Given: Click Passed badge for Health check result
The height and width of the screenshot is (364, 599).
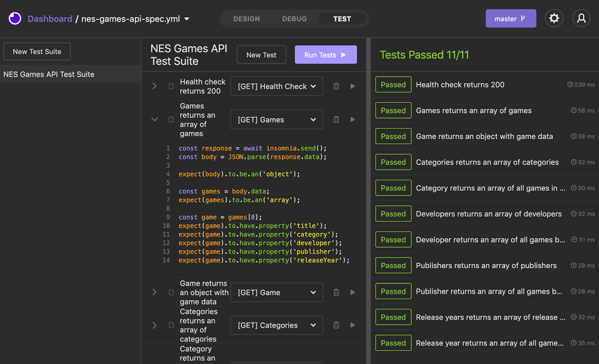Looking at the screenshot, I should (x=393, y=85).
